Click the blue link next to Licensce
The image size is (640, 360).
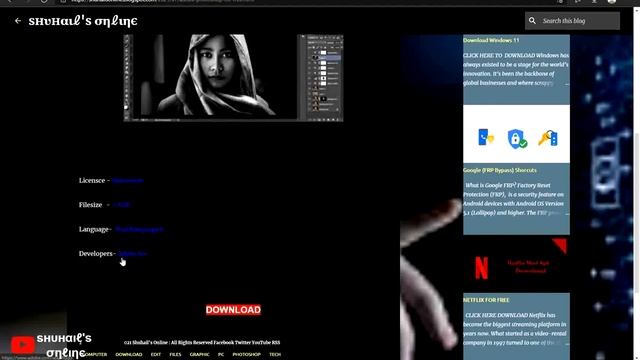(128, 180)
